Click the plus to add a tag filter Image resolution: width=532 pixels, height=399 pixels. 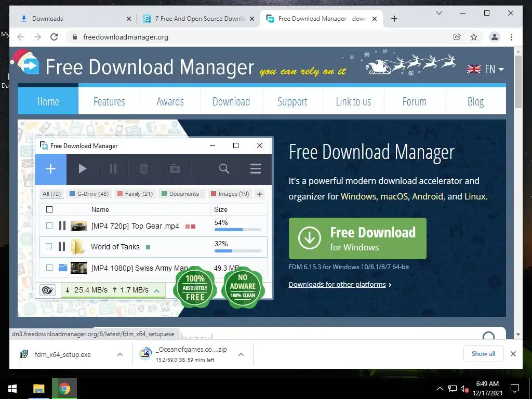[x=260, y=194]
